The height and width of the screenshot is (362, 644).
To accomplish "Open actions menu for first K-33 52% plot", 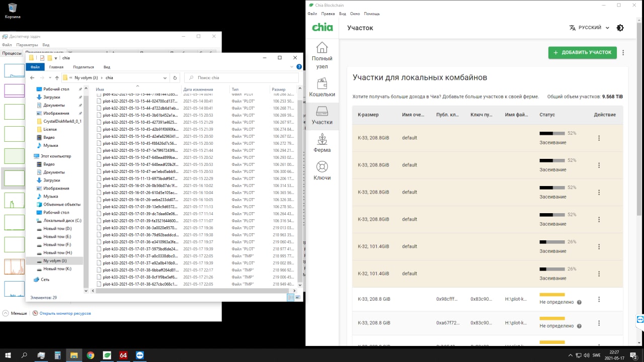I will [x=599, y=138].
